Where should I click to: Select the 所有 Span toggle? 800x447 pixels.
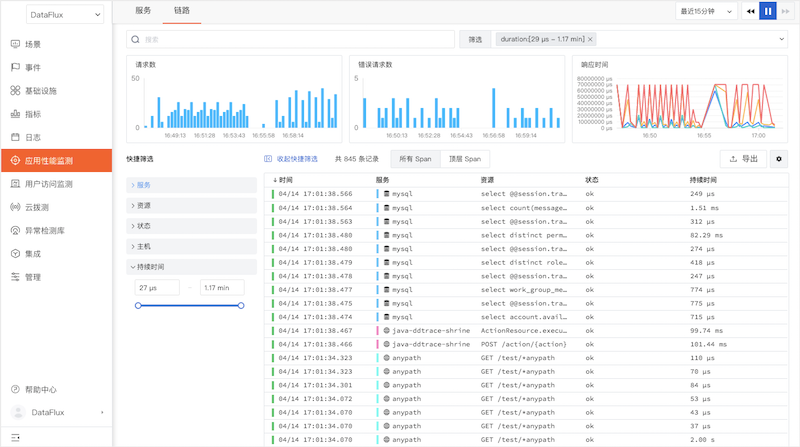tap(415, 159)
